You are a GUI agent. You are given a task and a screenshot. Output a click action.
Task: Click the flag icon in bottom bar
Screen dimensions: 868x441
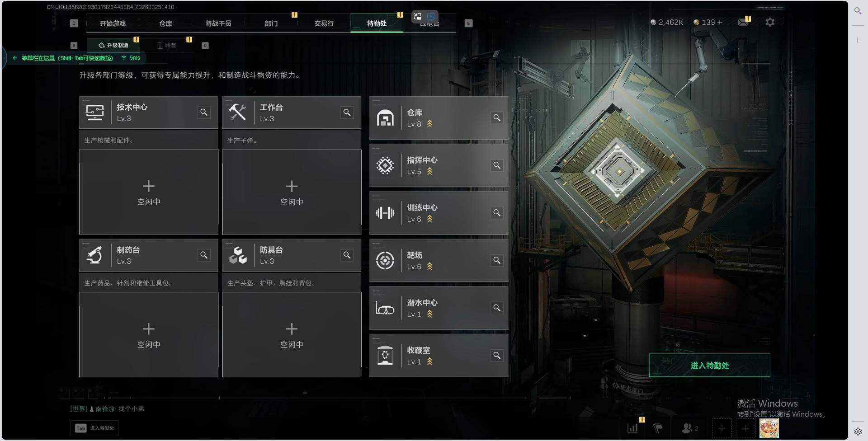658,428
